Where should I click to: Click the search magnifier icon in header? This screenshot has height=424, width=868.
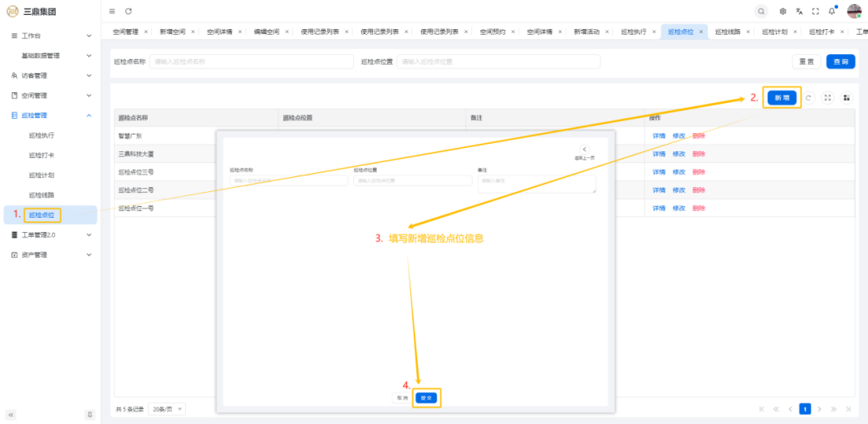click(x=762, y=11)
